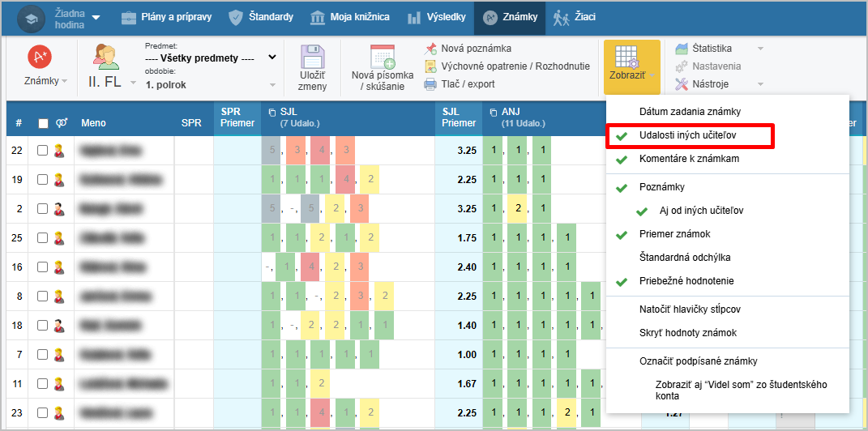Click student avatar icon in row 22
Image resolution: width=868 pixels, height=431 pixels.
coord(59,151)
